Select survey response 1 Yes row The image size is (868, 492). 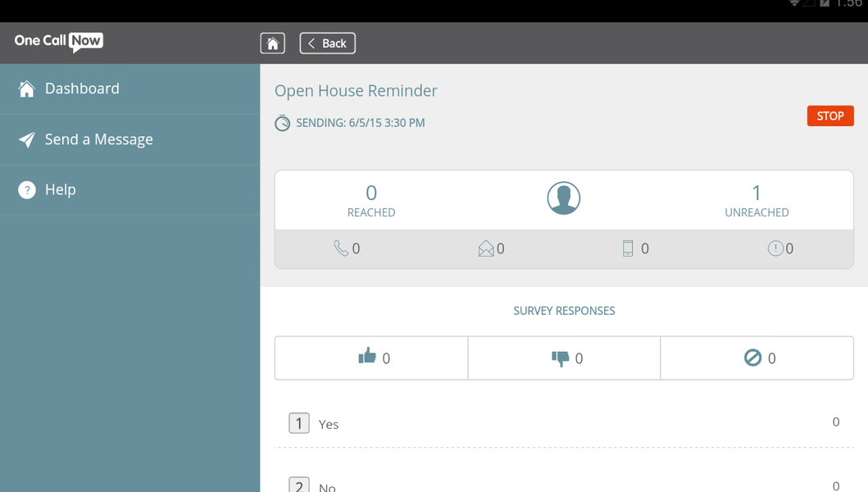click(564, 423)
